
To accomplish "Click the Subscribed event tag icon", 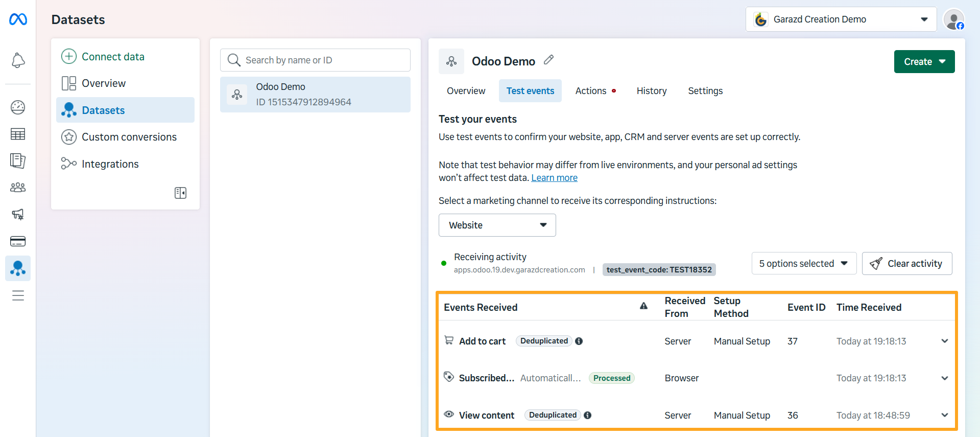I will point(449,377).
